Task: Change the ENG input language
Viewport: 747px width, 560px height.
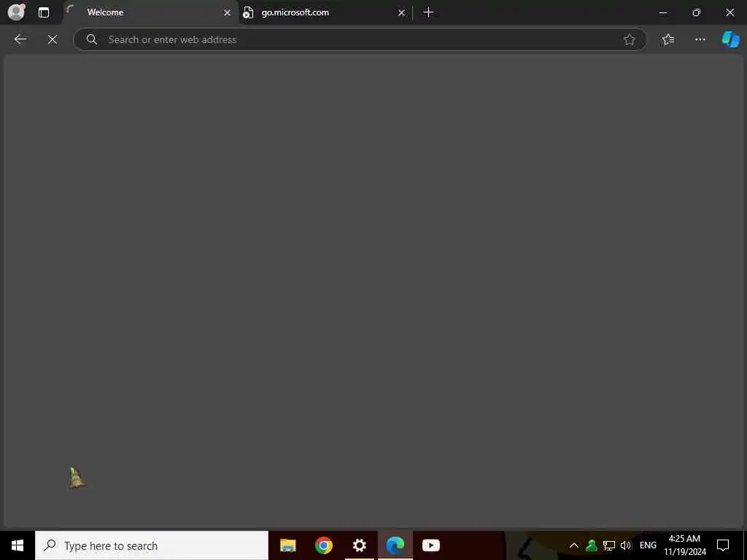Action: point(648,545)
